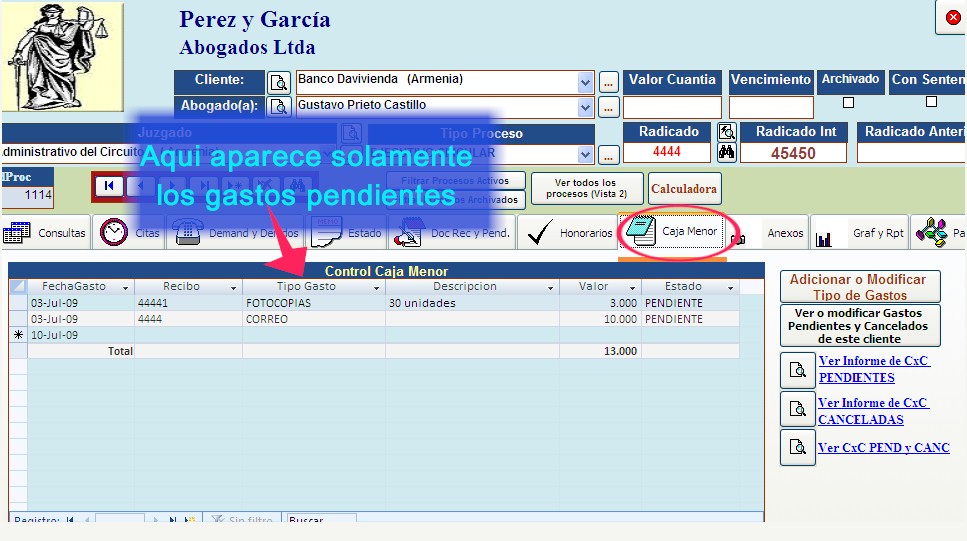
Task: Open the Cliente dropdown list
Action: click(585, 82)
